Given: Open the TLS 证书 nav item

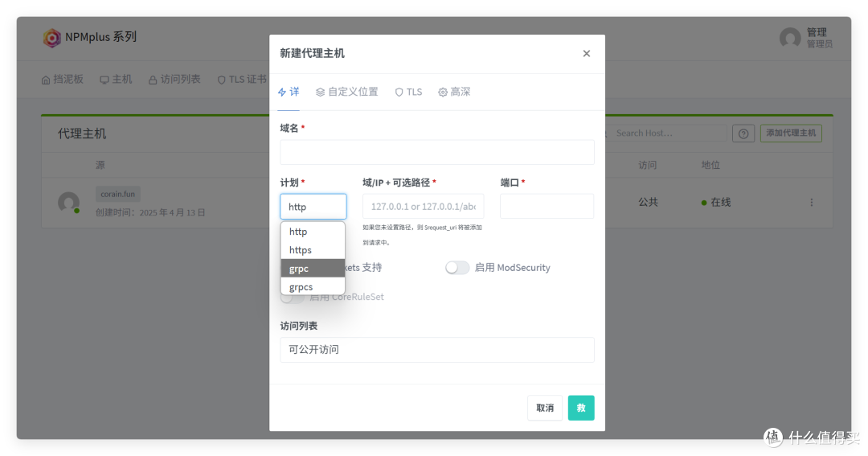Looking at the screenshot, I should [242, 80].
